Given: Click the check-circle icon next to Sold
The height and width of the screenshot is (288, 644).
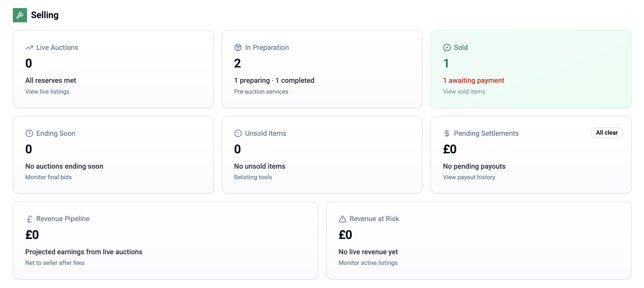Looking at the screenshot, I should pos(447,48).
